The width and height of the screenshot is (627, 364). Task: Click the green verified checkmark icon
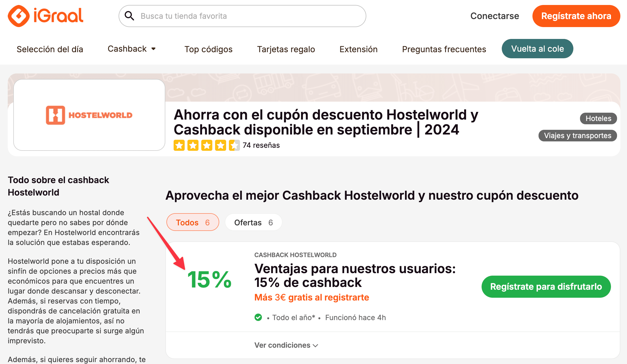[x=258, y=317]
